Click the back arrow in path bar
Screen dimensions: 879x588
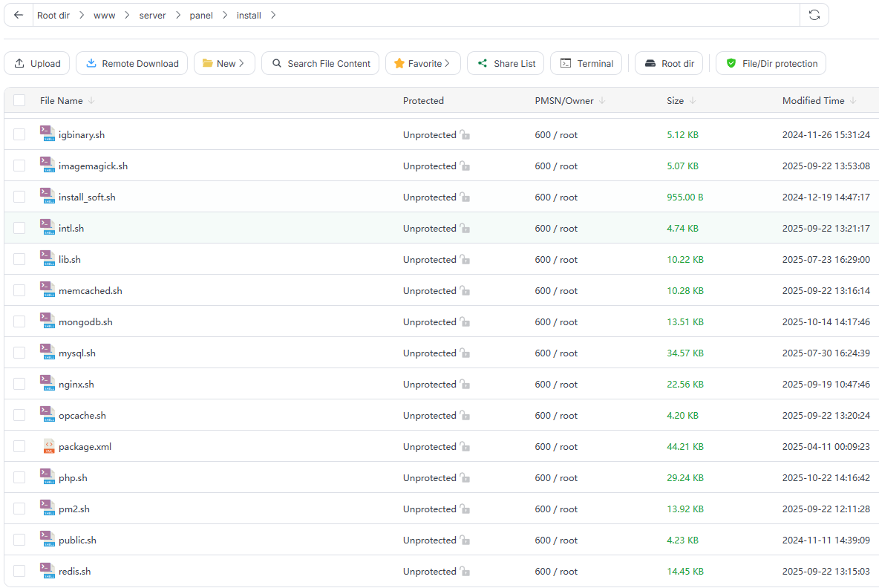point(19,15)
